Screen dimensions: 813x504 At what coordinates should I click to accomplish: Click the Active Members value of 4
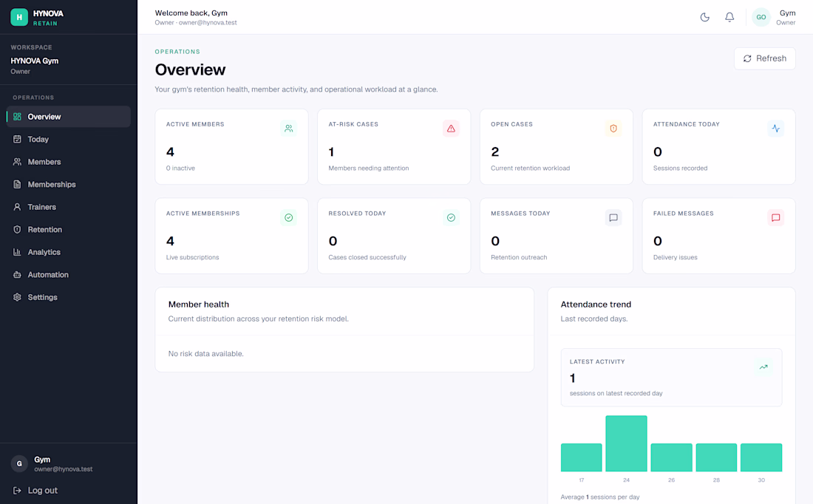coord(170,152)
